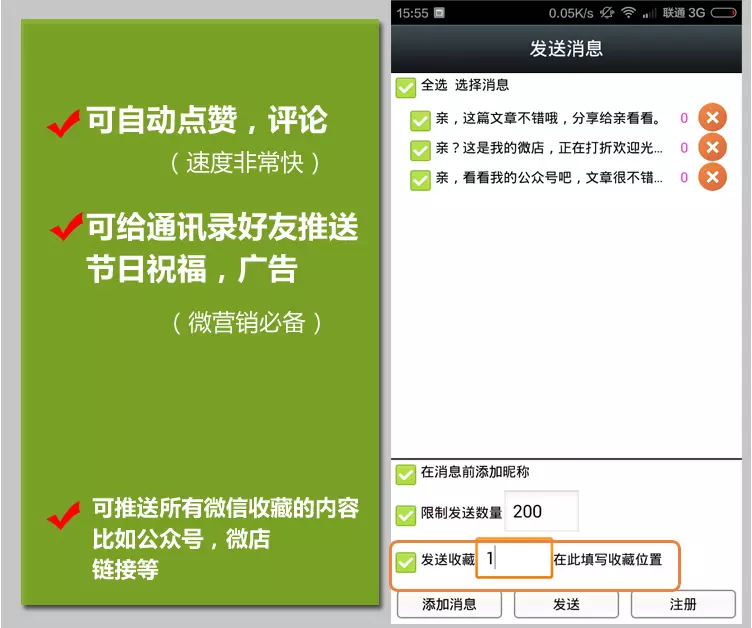Uncheck the 这篇文章不错哦 message checkbox
Screen dimensions: 752x628
(420, 120)
